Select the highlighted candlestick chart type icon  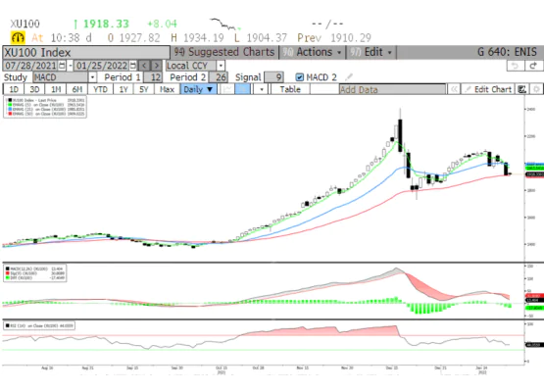tap(242, 89)
